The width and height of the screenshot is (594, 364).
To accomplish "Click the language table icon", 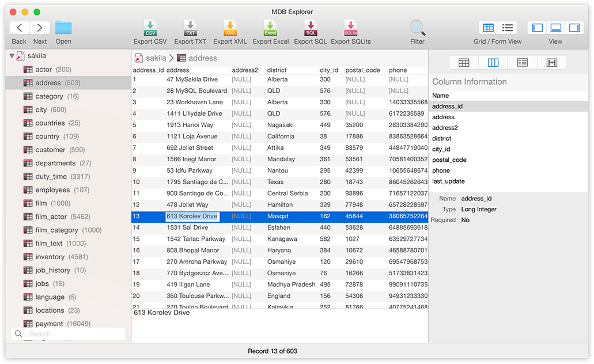I will pyautogui.click(x=28, y=297).
